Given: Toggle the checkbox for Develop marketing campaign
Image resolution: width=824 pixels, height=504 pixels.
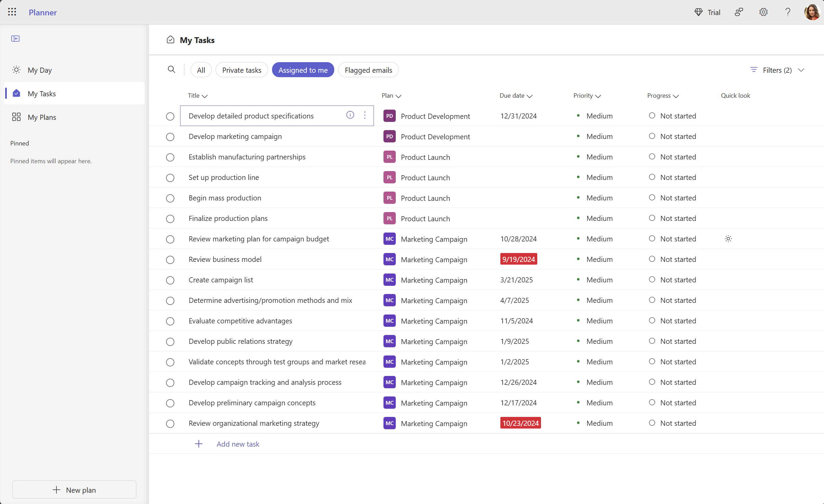Looking at the screenshot, I should tap(170, 137).
